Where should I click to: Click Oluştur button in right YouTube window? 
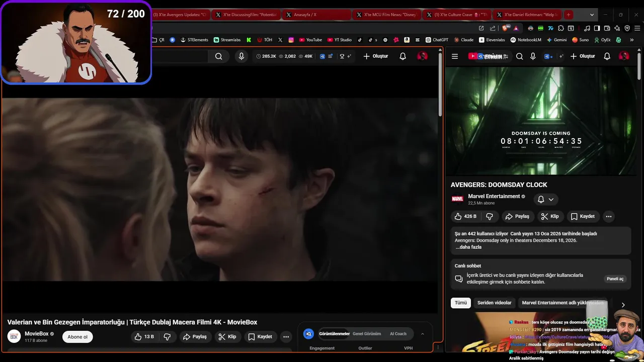583,56
